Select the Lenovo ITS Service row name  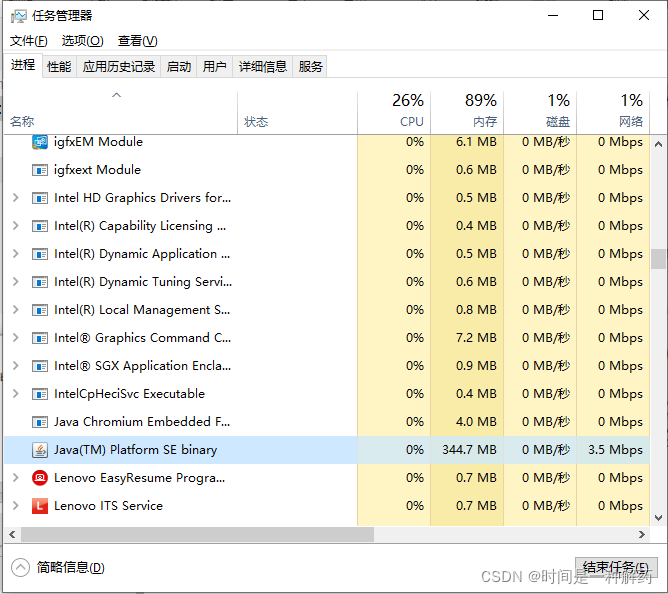point(109,506)
